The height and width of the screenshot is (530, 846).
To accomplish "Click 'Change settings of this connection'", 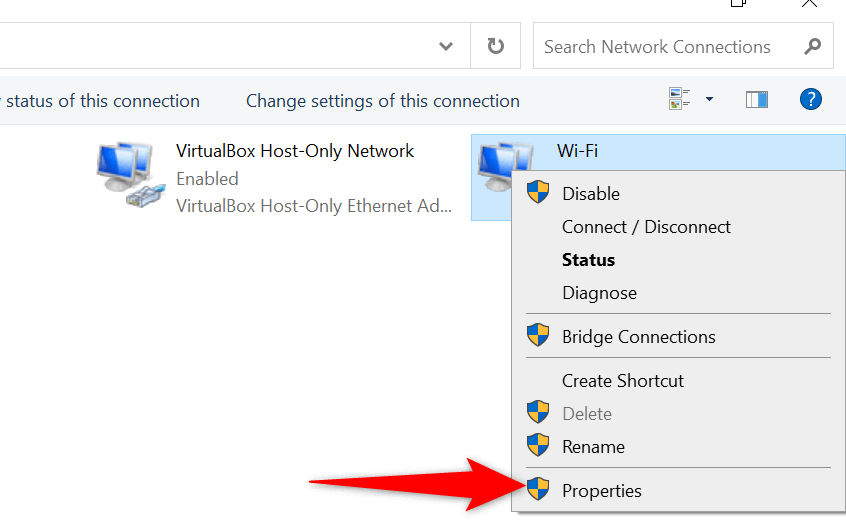I will [382, 101].
